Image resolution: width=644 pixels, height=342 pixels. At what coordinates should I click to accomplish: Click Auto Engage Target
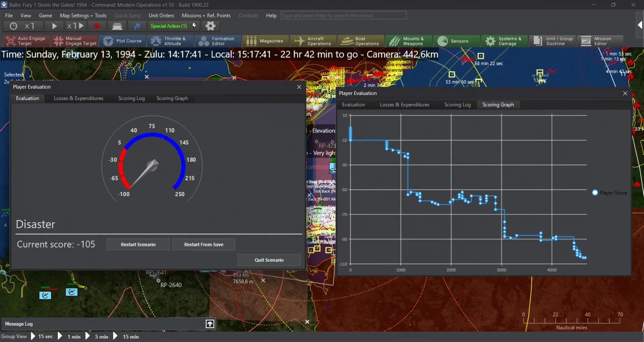pos(26,41)
